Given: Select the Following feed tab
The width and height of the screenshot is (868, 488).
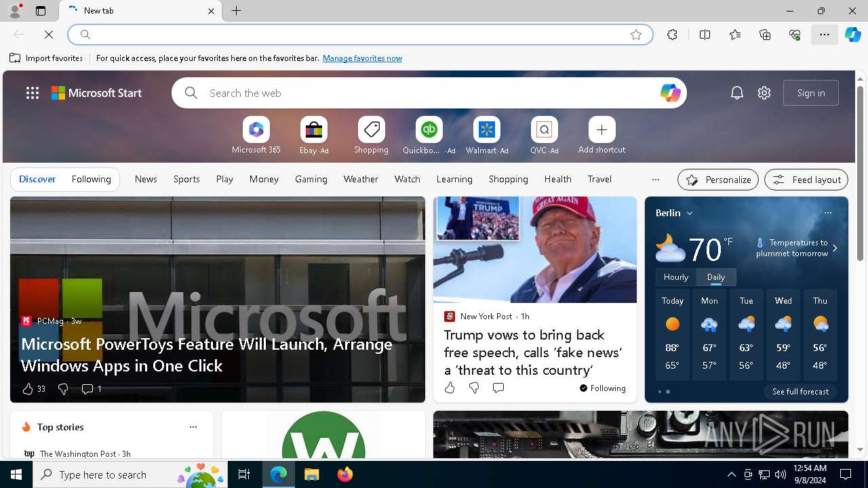Looking at the screenshot, I should click(x=91, y=179).
